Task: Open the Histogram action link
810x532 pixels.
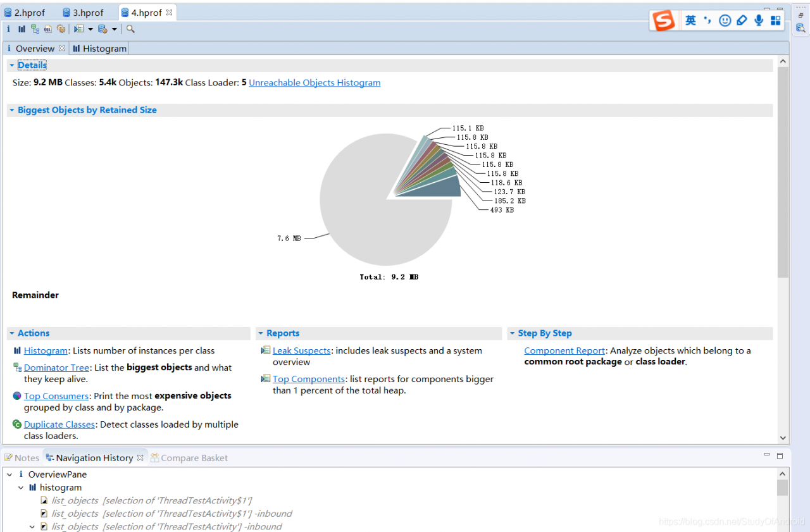Action: coord(46,351)
